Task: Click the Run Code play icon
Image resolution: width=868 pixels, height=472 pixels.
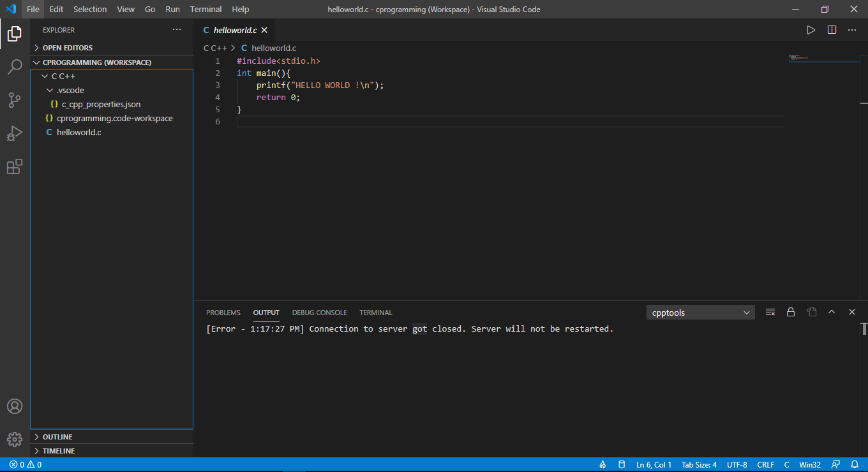Action: click(811, 30)
